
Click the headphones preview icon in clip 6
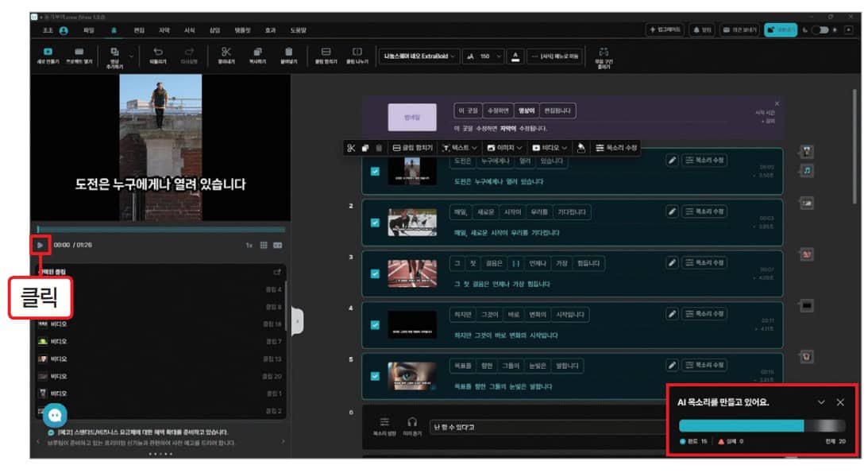[412, 423]
